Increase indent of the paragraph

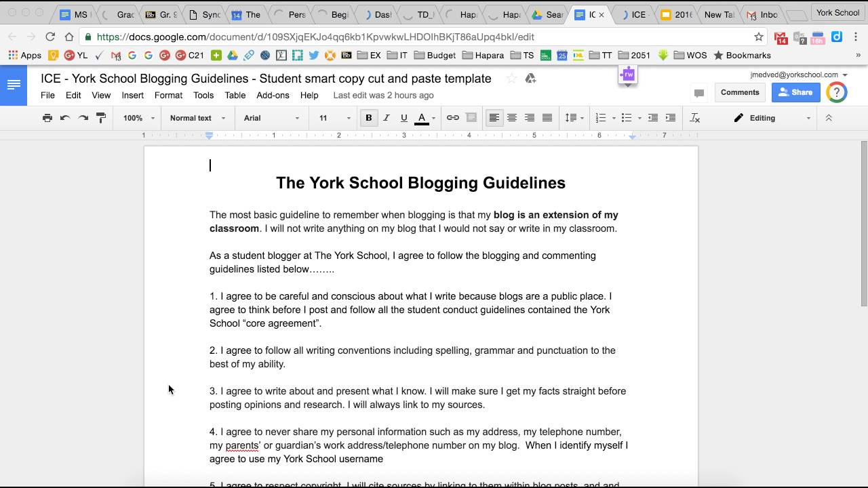[x=671, y=118]
